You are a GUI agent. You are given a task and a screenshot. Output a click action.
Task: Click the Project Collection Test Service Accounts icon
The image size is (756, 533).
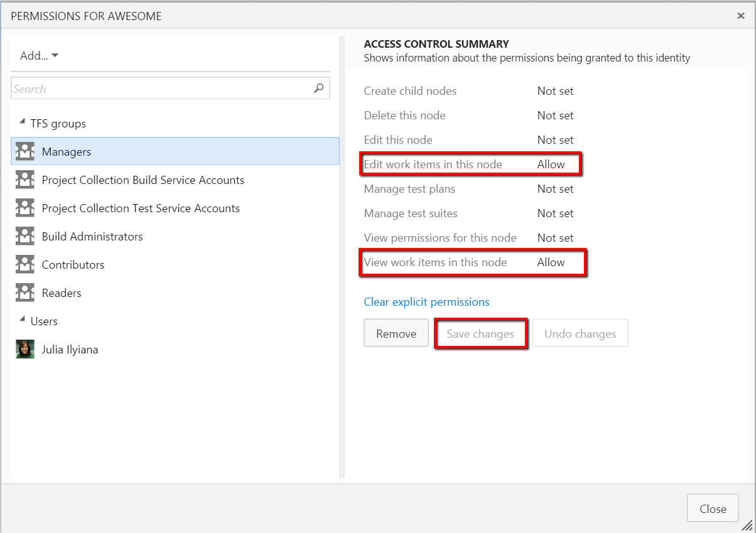click(x=25, y=208)
